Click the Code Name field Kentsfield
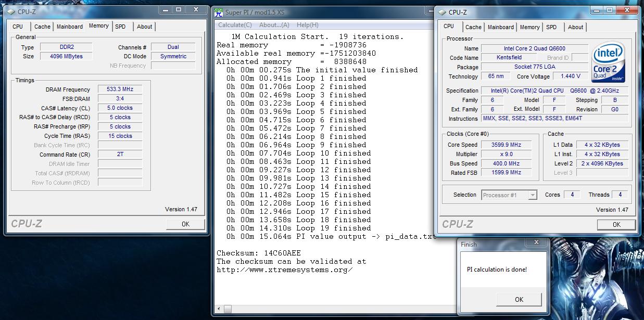Screen dimensions: 644x320 pyautogui.click(x=509, y=58)
